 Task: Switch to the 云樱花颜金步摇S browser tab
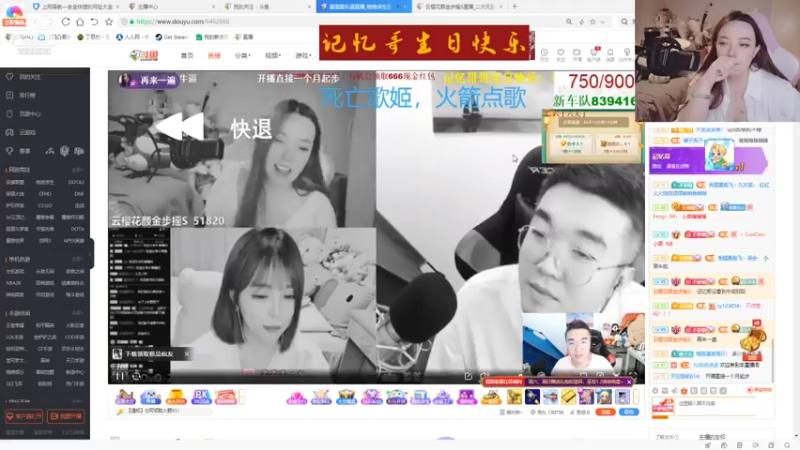click(x=458, y=7)
